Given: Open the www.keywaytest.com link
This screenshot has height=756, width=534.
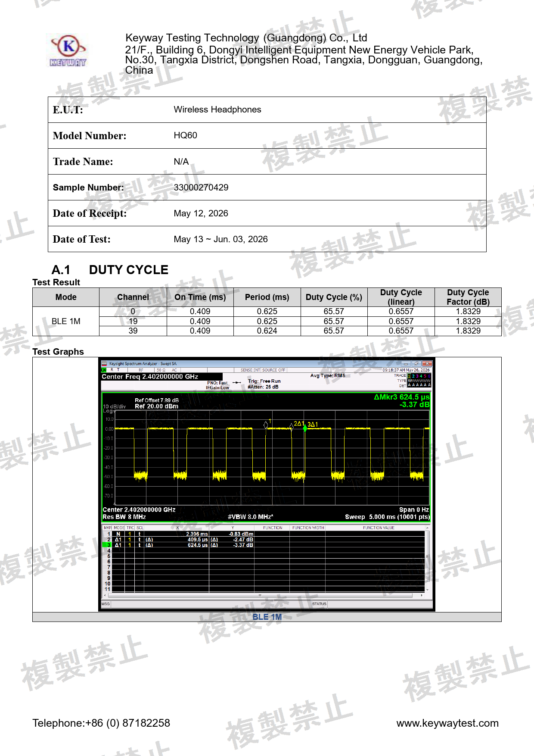Looking at the screenshot, I should tap(447, 723).
